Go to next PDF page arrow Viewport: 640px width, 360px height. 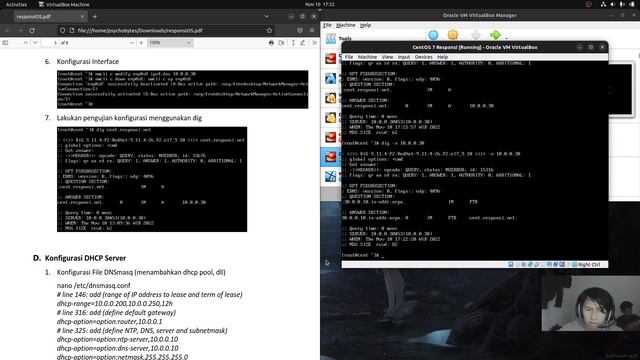tap(35, 42)
